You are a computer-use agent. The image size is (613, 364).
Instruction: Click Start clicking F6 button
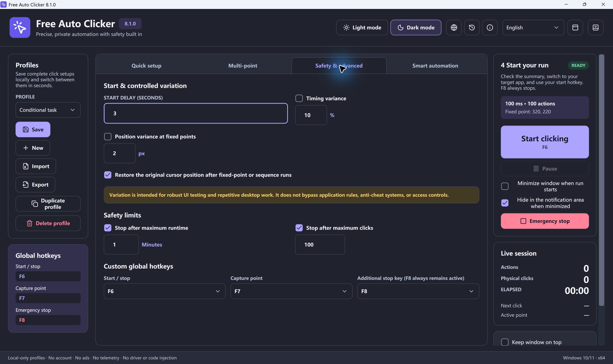point(545,142)
